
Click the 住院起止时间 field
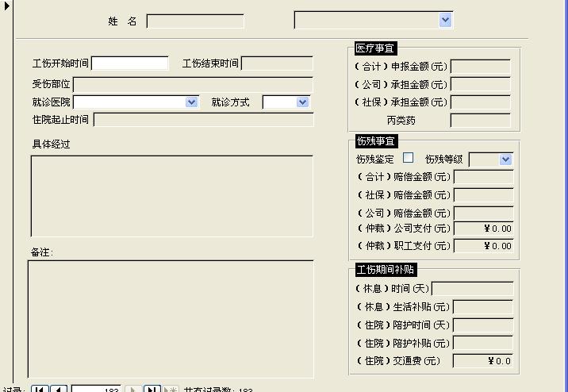[203, 120]
